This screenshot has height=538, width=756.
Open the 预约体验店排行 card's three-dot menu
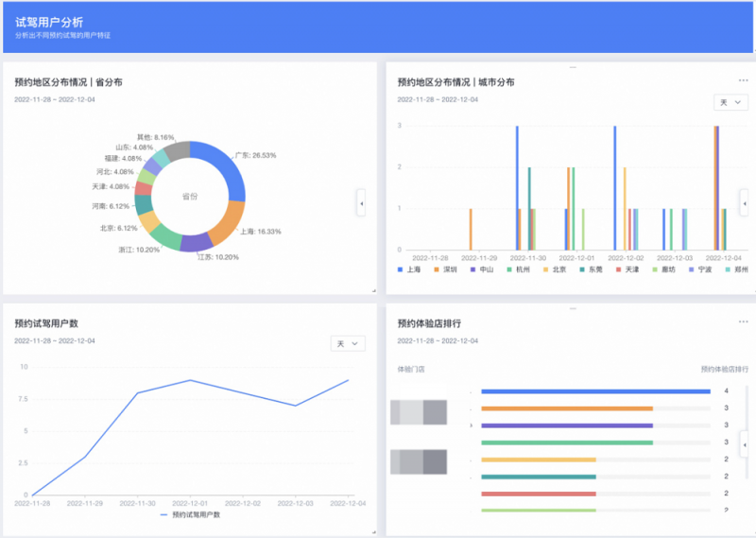coord(743,321)
